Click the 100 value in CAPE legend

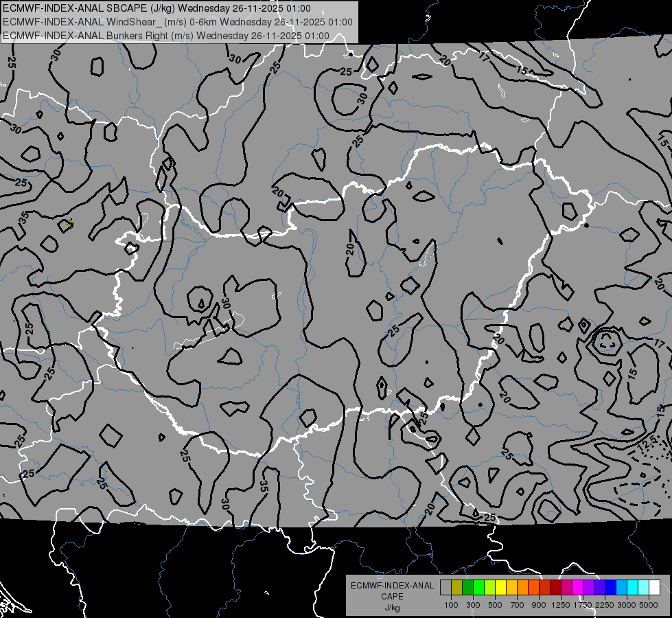pos(451,605)
